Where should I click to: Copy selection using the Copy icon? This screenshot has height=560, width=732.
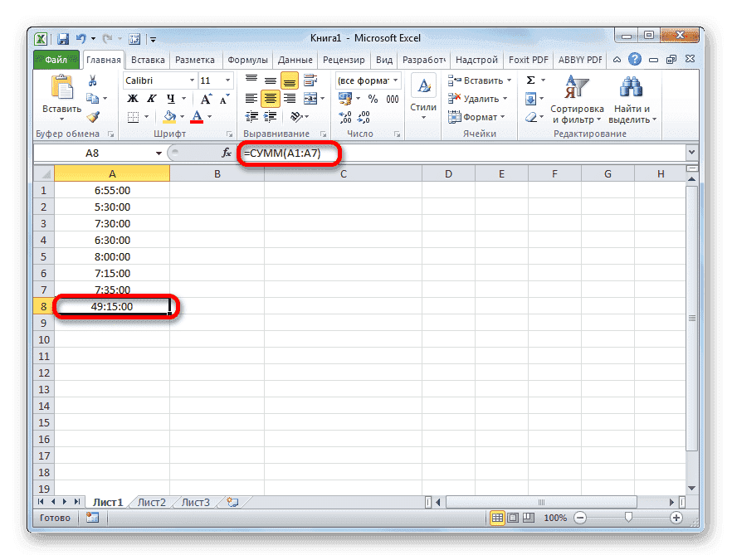pyautogui.click(x=94, y=97)
